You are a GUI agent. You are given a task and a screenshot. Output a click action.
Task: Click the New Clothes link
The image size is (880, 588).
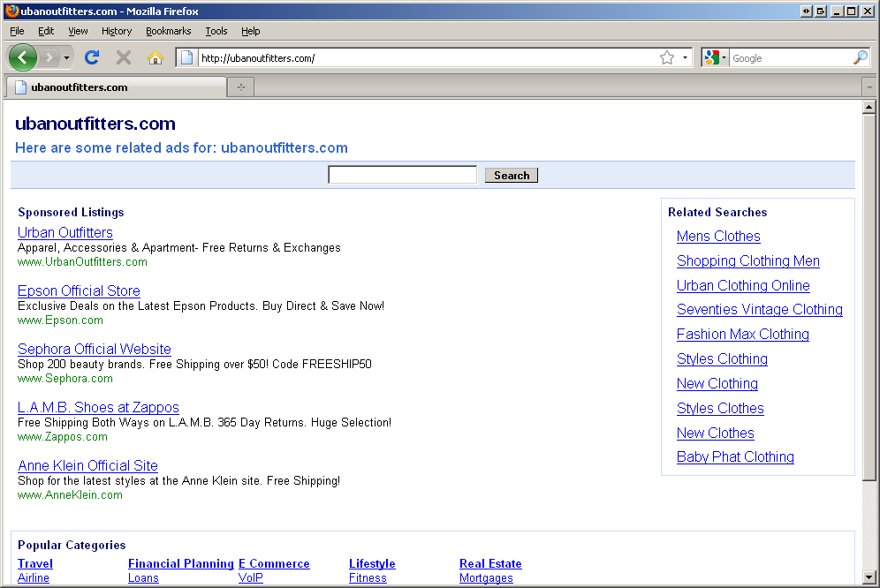click(x=716, y=433)
